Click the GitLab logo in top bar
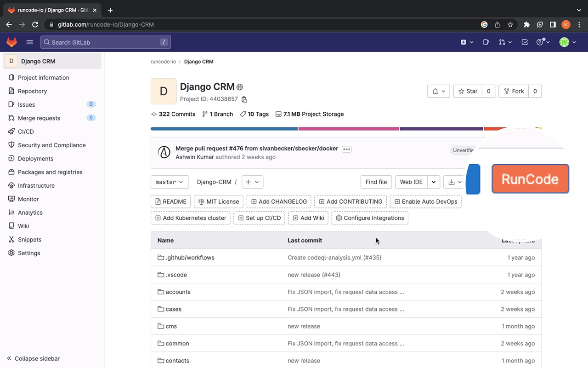588x368 pixels. (11, 42)
